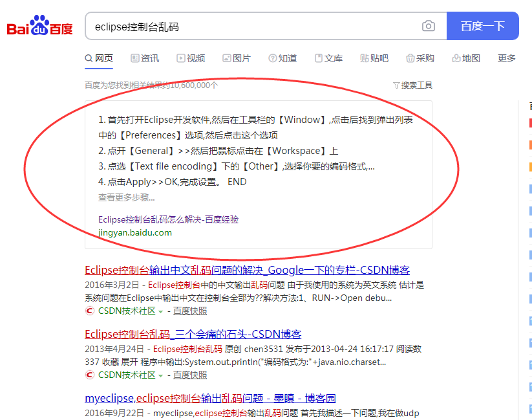Click the snippet date 2016年3月2日
Image resolution: width=532 pixels, height=420 pixels.
coord(112,285)
